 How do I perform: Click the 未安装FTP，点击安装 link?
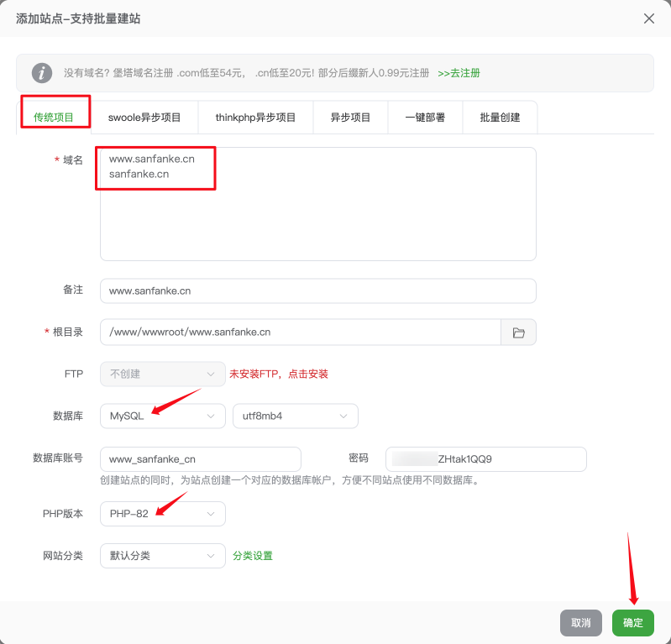279,374
